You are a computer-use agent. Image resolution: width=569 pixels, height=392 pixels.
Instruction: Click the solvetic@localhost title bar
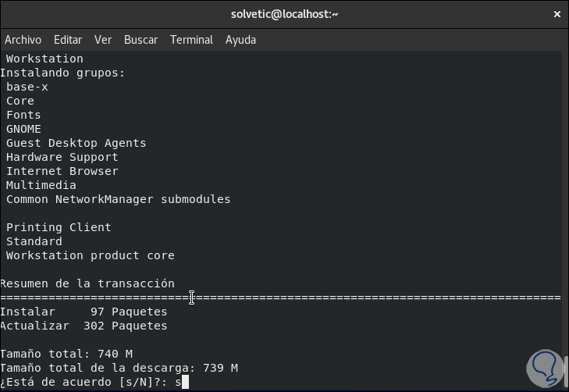(284, 13)
